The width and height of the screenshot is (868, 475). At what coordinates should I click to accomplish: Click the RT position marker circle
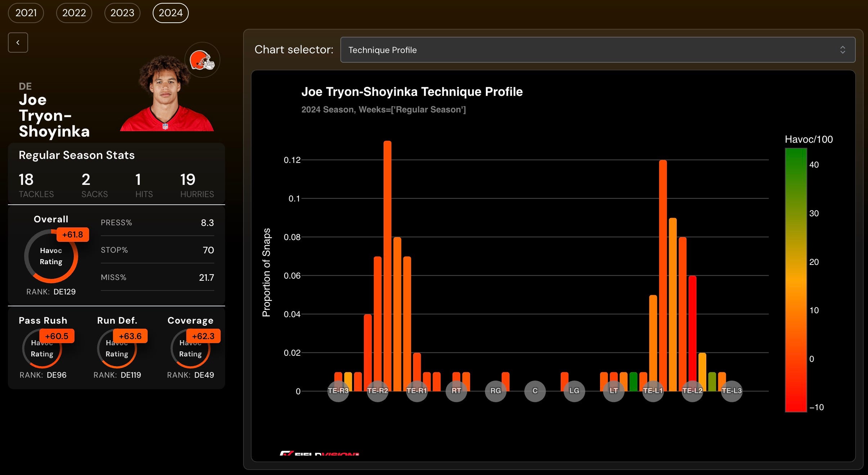(x=456, y=391)
